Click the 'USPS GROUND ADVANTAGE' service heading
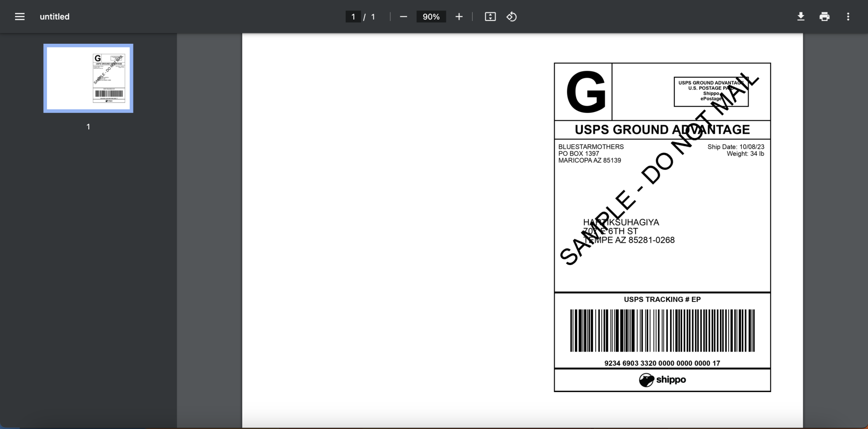868x429 pixels. pos(662,130)
